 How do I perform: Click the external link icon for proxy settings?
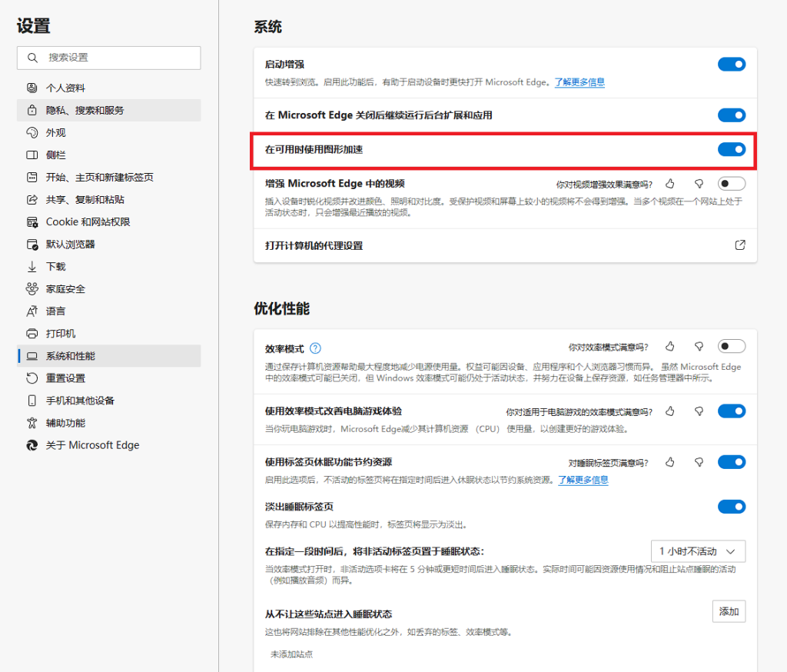coord(739,245)
